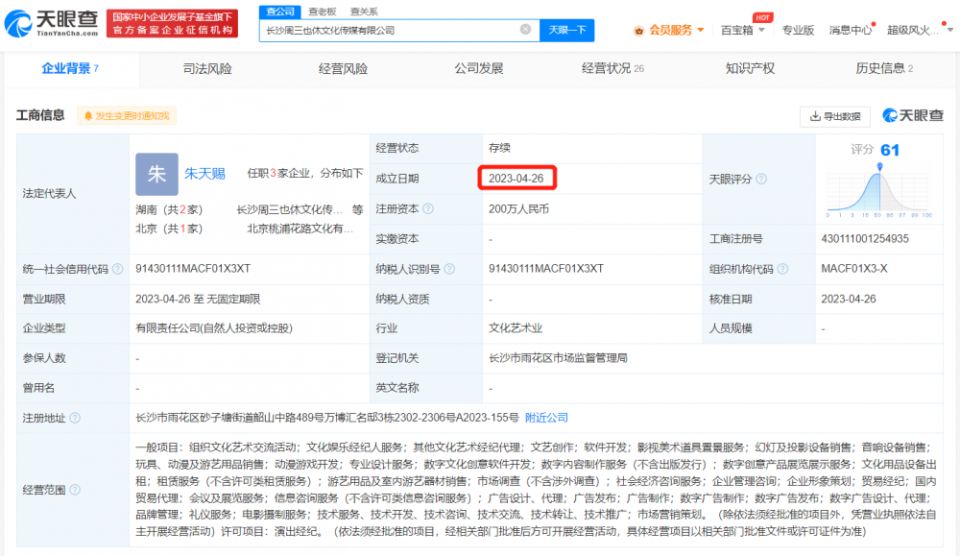Click the registration number 430111001254935

[x=864, y=239]
